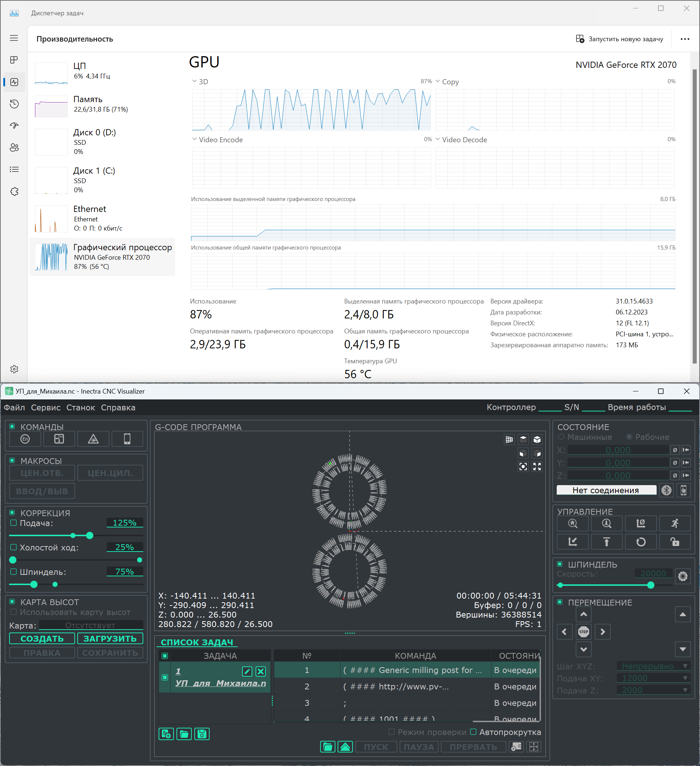Click the Bluetooth connection icon
This screenshot has height=766, width=700.
pyautogui.click(x=666, y=490)
